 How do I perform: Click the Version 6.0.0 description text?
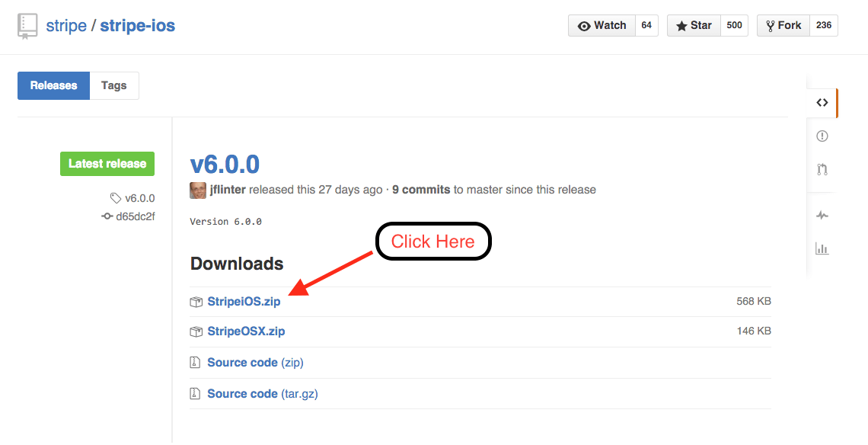[x=226, y=222]
